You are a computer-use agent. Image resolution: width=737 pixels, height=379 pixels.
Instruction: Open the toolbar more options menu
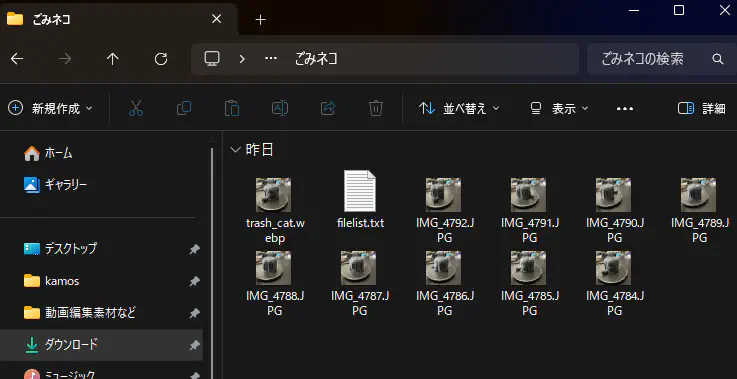(625, 109)
